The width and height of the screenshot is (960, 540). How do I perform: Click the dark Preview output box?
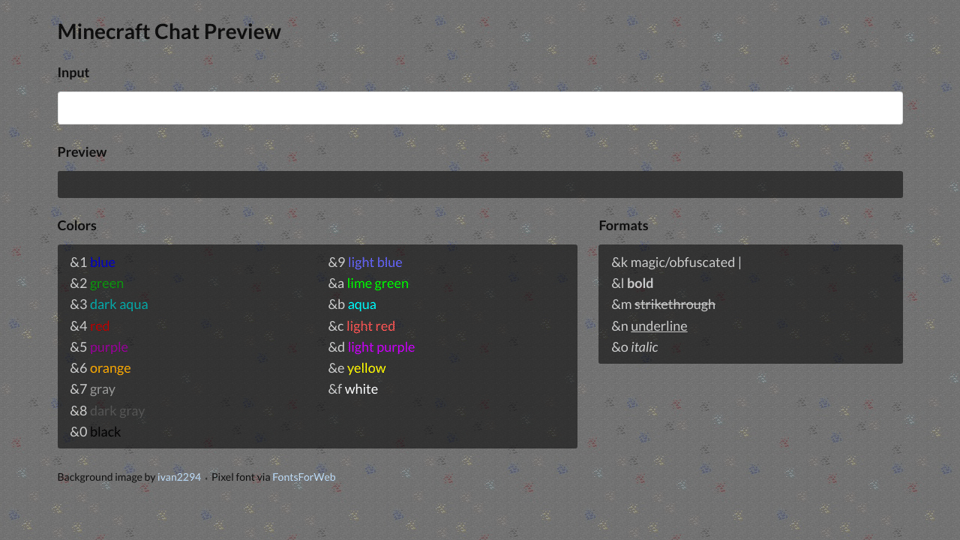(x=480, y=184)
